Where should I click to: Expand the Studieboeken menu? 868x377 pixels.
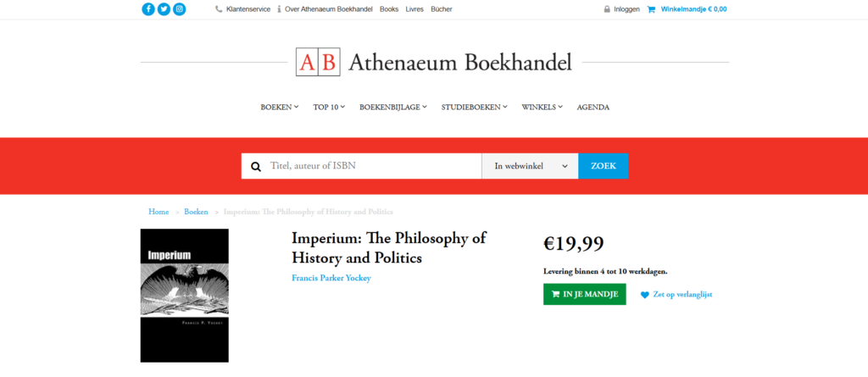475,107
